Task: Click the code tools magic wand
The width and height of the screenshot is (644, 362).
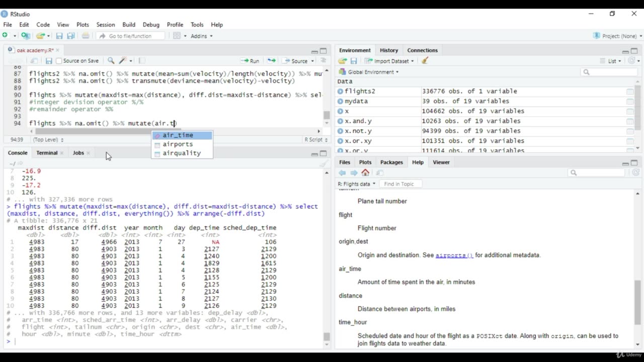Action: click(x=123, y=61)
